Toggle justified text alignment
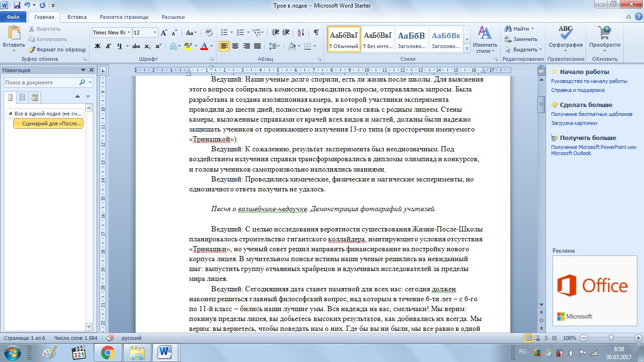The image size is (644, 362). 257,46
